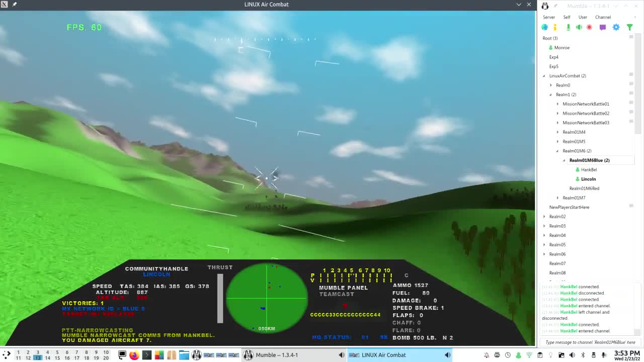The width and height of the screenshot is (644, 362).
Task: Open server information via yellow info icon
Action: (555, 27)
